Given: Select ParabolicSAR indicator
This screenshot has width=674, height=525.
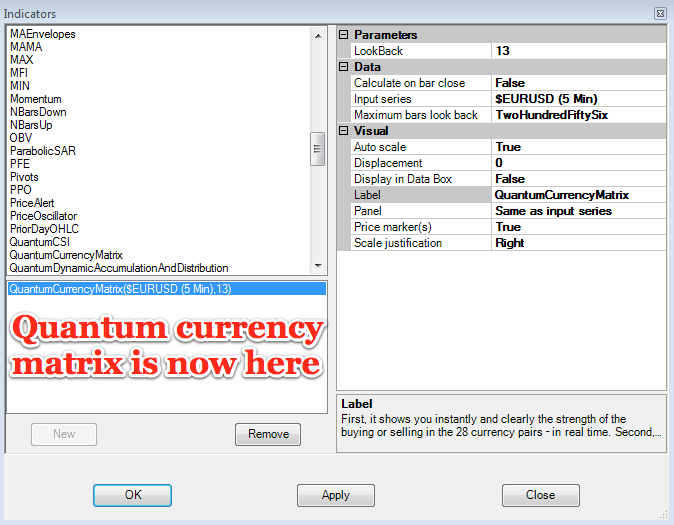Looking at the screenshot, I should pos(43,151).
